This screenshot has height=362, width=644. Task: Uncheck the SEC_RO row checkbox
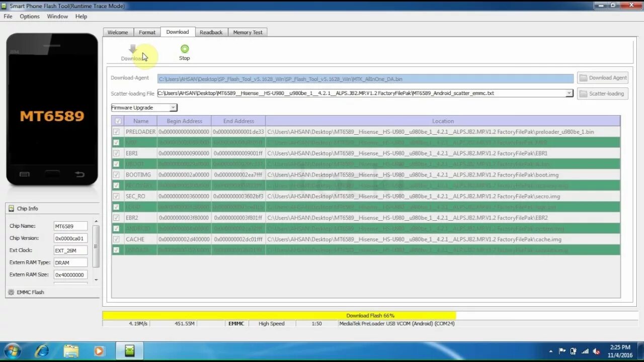(117, 197)
